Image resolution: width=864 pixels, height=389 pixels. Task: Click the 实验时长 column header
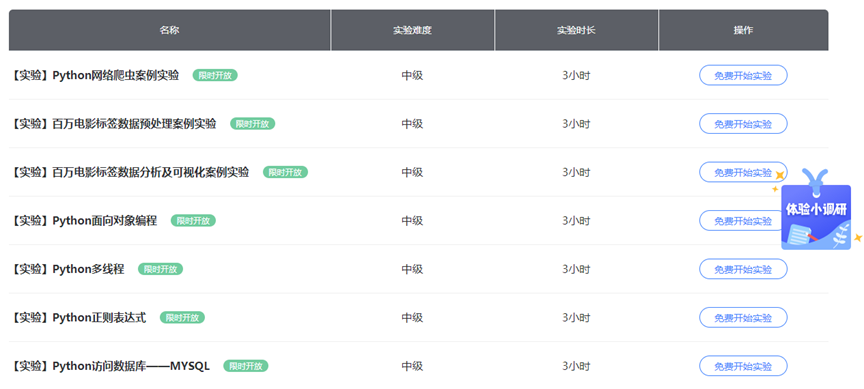click(x=576, y=30)
